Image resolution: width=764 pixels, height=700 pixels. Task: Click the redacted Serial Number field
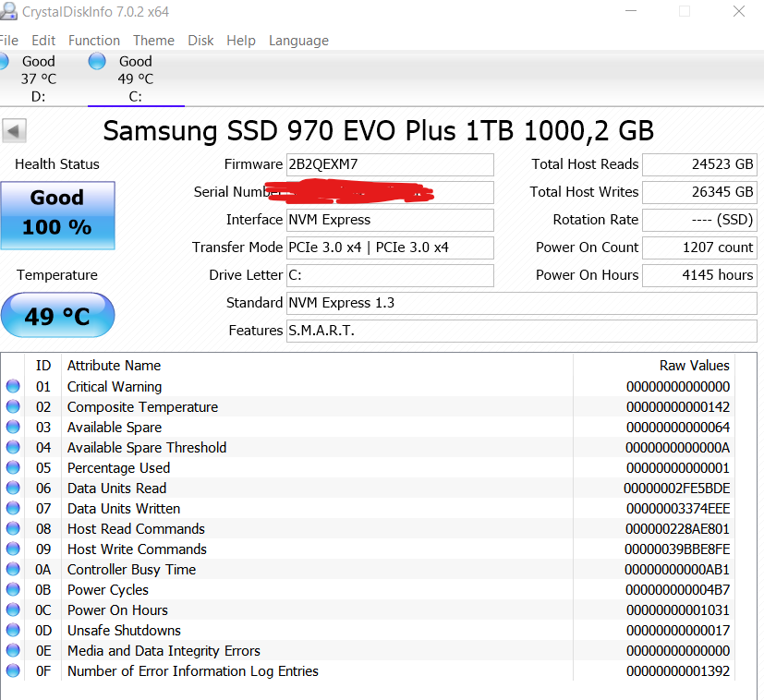[x=390, y=192]
